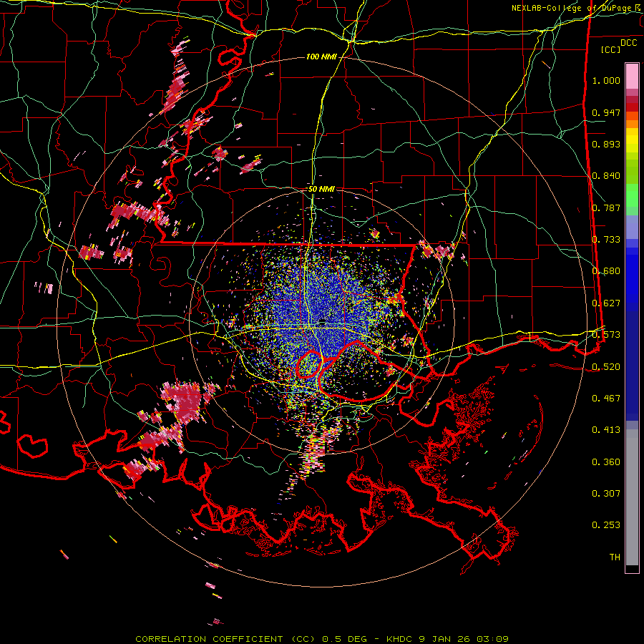This screenshot has height=644, width=644.
Task: Click the TH threshold label
Action: point(615,557)
